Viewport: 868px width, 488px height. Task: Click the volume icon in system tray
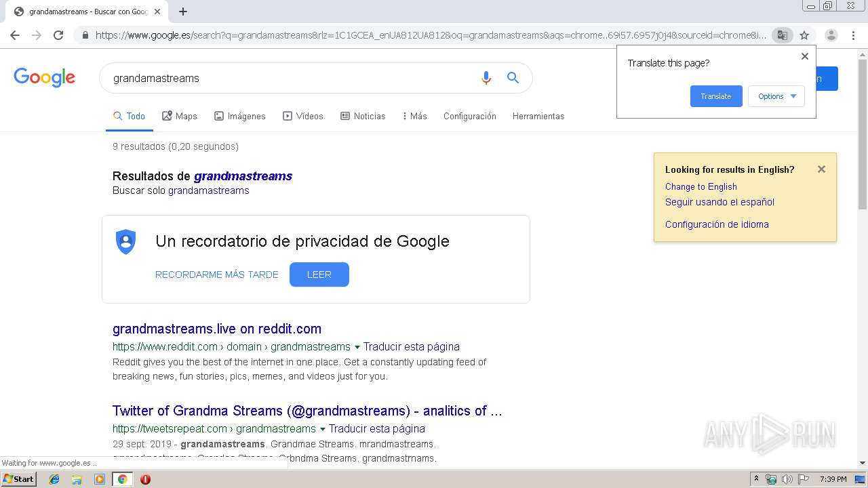point(787,479)
